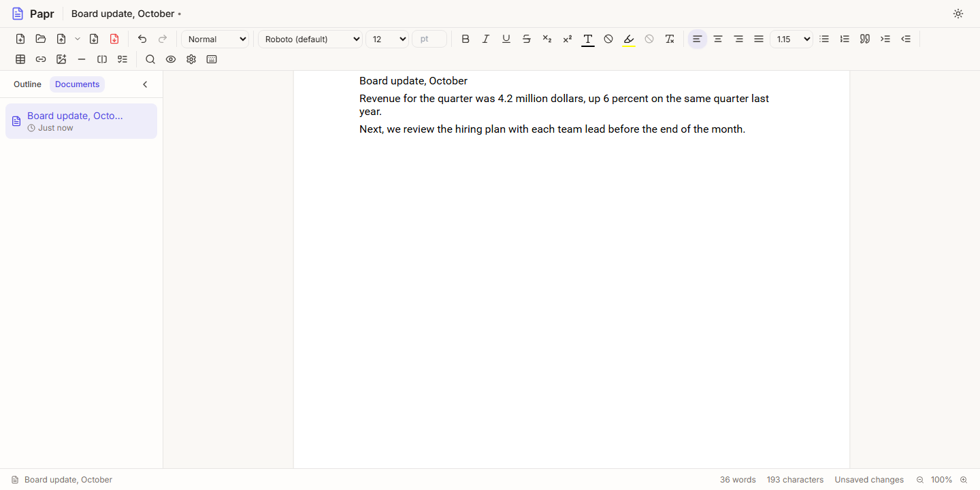Switch to the Documents tab

point(77,84)
